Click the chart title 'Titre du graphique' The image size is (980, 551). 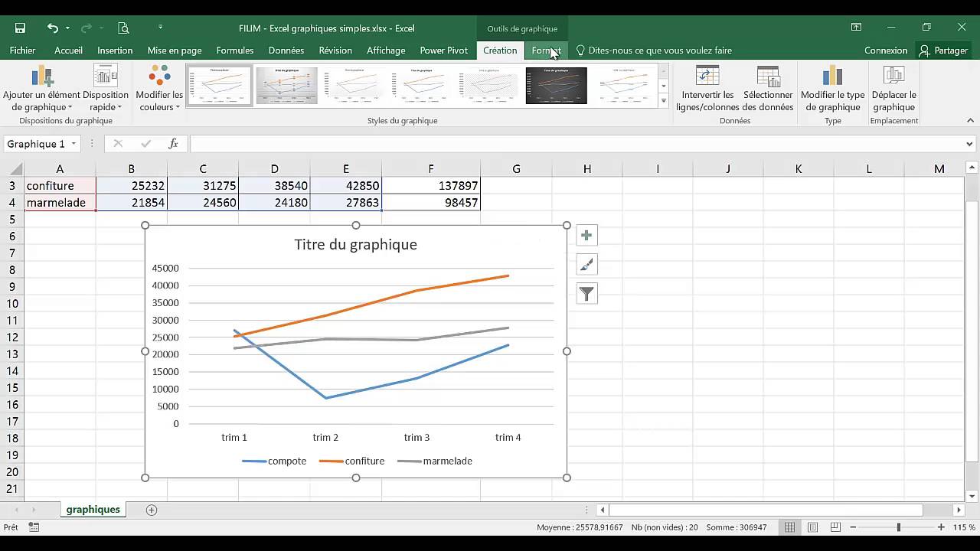pos(356,245)
